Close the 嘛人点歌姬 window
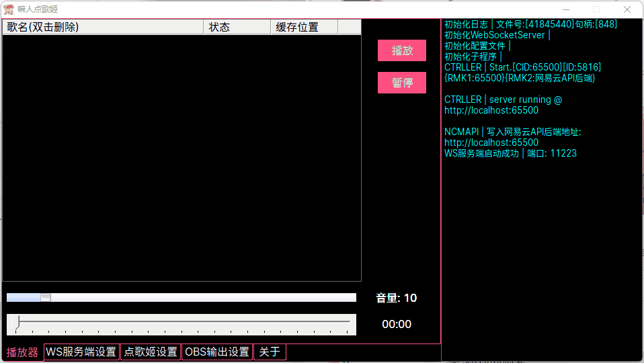The width and height of the screenshot is (644, 363). [x=627, y=9]
